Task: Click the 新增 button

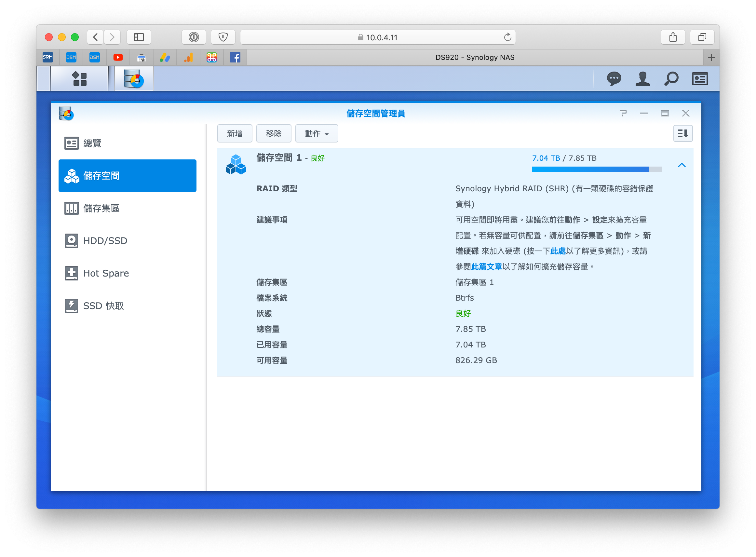Action: 235,133
